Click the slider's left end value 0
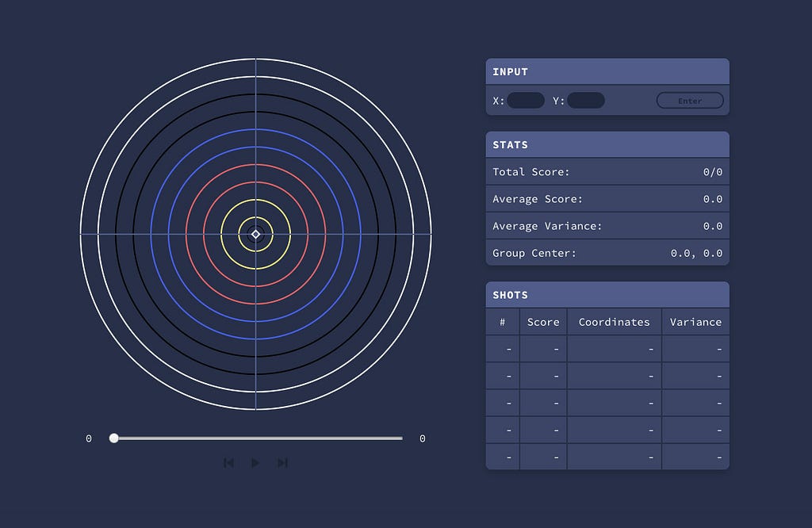Viewport: 812px width, 528px height. 89,439
